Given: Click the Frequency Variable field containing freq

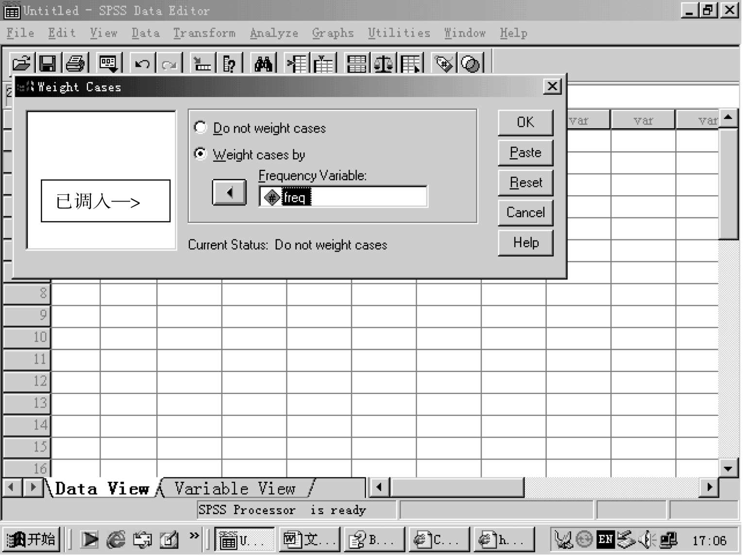Looking at the screenshot, I should click(x=343, y=197).
